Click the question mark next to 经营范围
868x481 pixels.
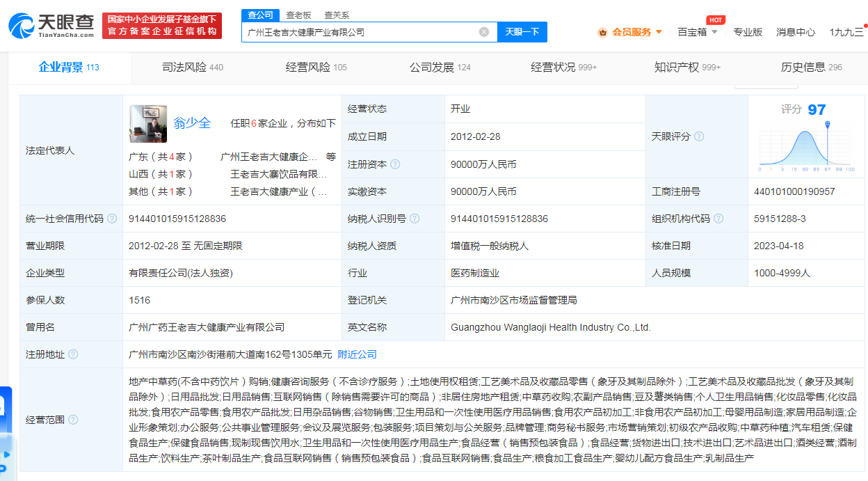click(x=73, y=420)
